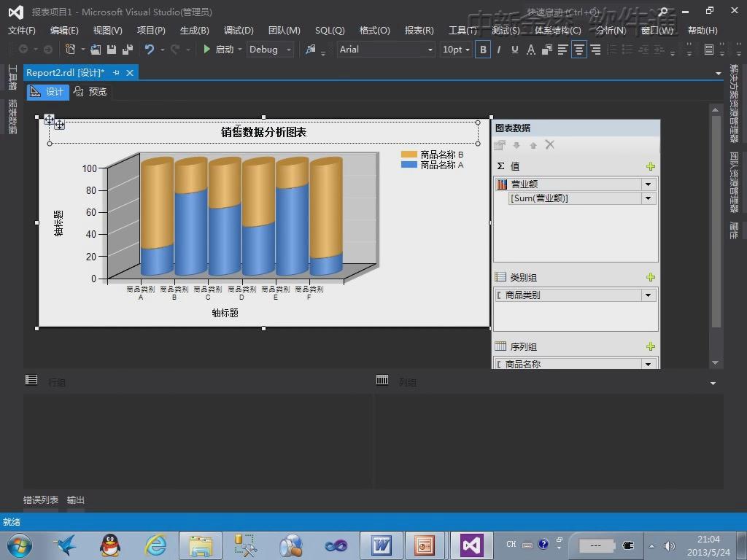Viewport: 747px width, 560px height.
Task: Click the design surface vertical scrollbar
Action: (x=715, y=222)
